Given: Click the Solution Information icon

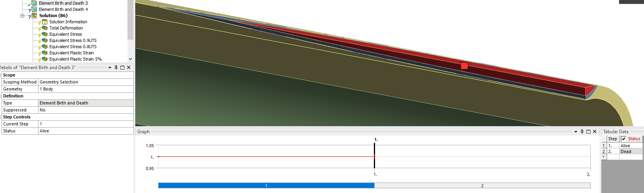Looking at the screenshot, I should (x=45, y=22).
